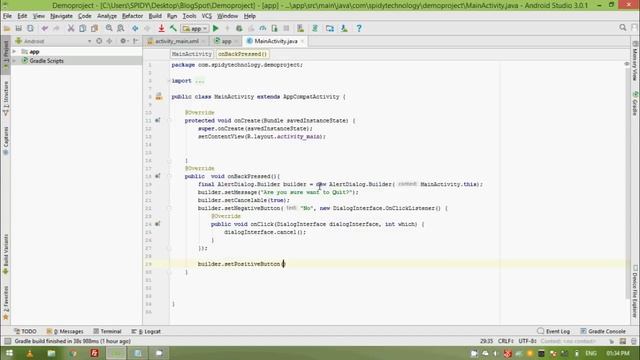
Task: Click the Windows Start button
Action: [x=9, y=353]
